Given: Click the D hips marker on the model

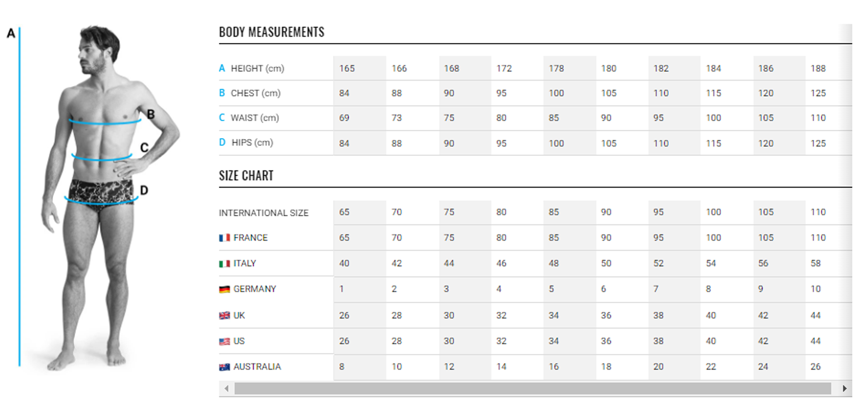Looking at the screenshot, I should [x=144, y=190].
